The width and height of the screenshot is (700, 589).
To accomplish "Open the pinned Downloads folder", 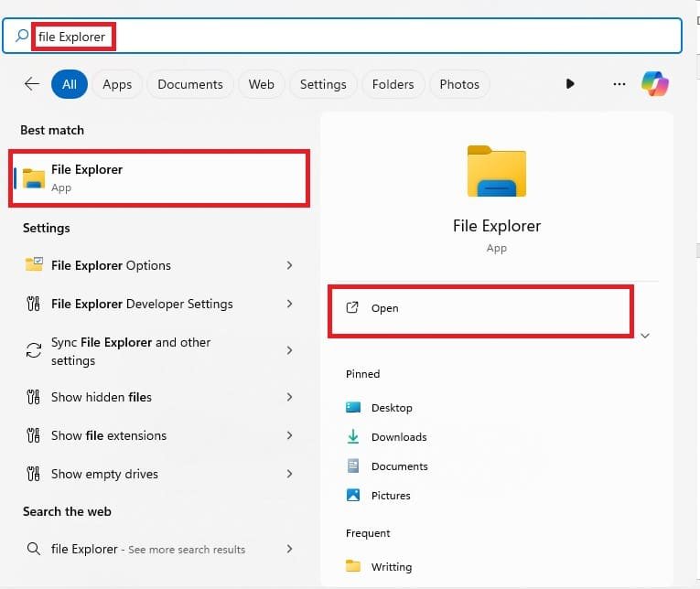I will coord(398,437).
